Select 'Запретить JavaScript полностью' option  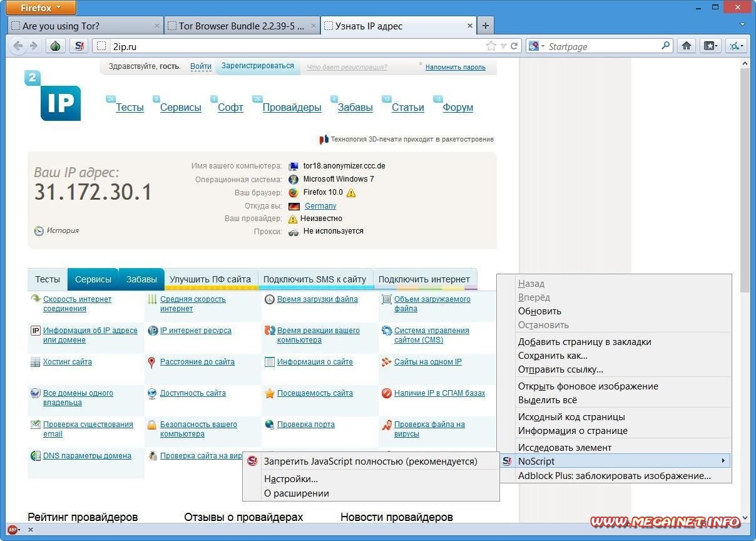[x=370, y=461]
